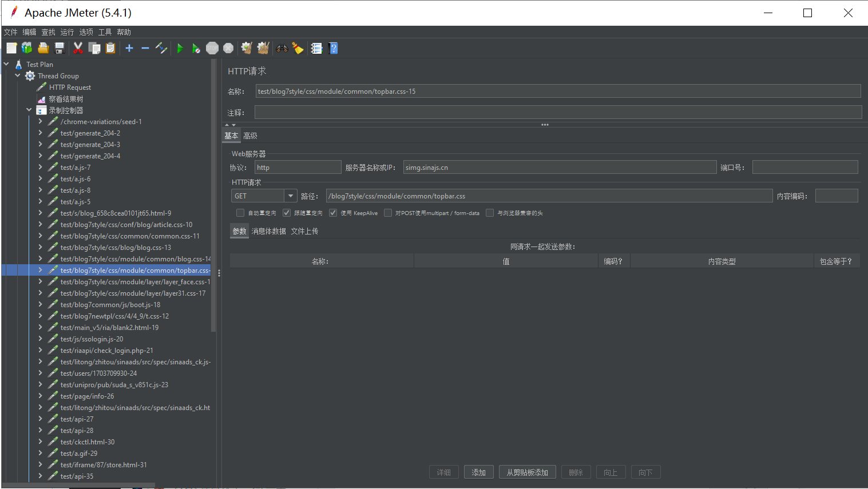Click the 从剪贴板添加 button
Viewport: 868px width, 489px height.
528,472
